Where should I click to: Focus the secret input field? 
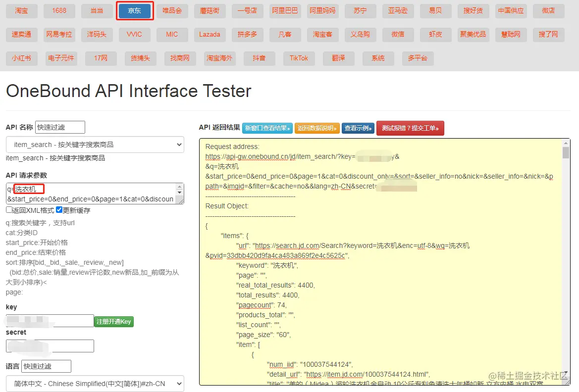point(50,346)
